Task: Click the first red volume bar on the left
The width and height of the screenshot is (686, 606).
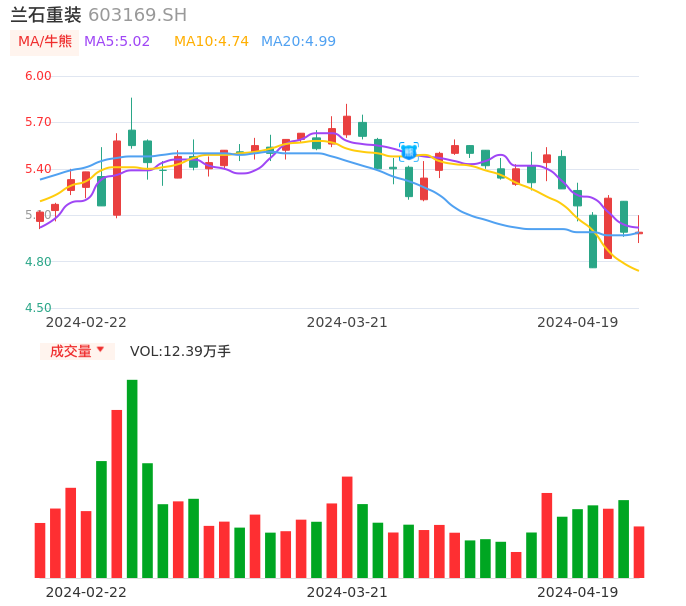Action: 40,550
